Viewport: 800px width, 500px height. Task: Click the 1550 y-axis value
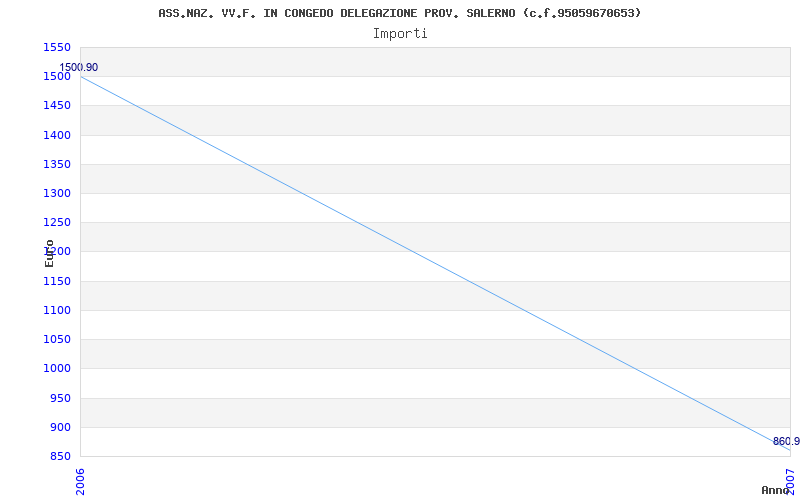coord(57,47)
